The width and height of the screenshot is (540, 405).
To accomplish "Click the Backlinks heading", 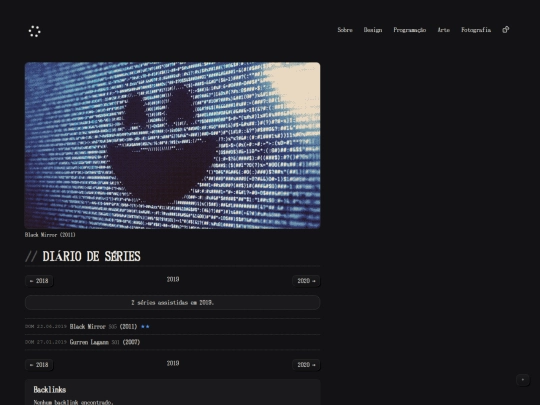I will click(x=50, y=390).
